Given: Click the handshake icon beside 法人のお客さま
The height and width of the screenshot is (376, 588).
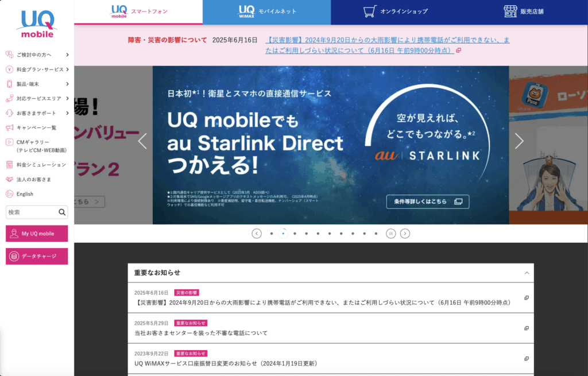Looking at the screenshot, I should point(9,179).
